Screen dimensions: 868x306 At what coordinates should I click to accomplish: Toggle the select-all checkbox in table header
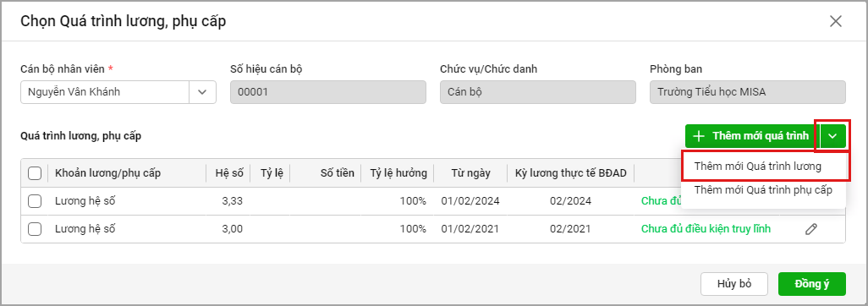pyautogui.click(x=35, y=174)
